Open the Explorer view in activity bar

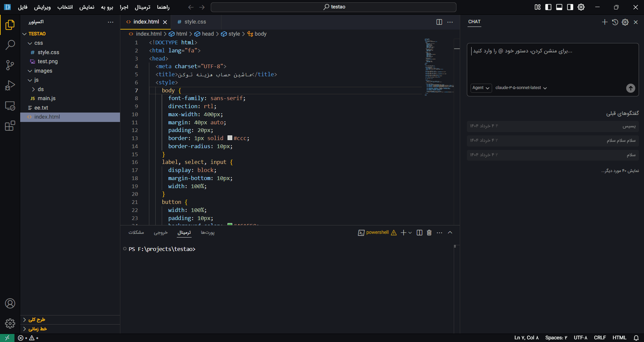click(10, 25)
